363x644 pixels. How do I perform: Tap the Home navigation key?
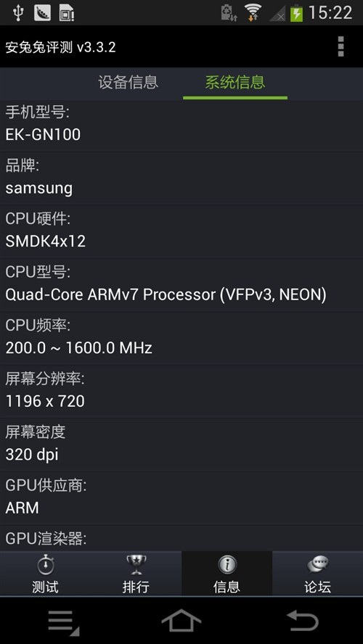coord(181,621)
